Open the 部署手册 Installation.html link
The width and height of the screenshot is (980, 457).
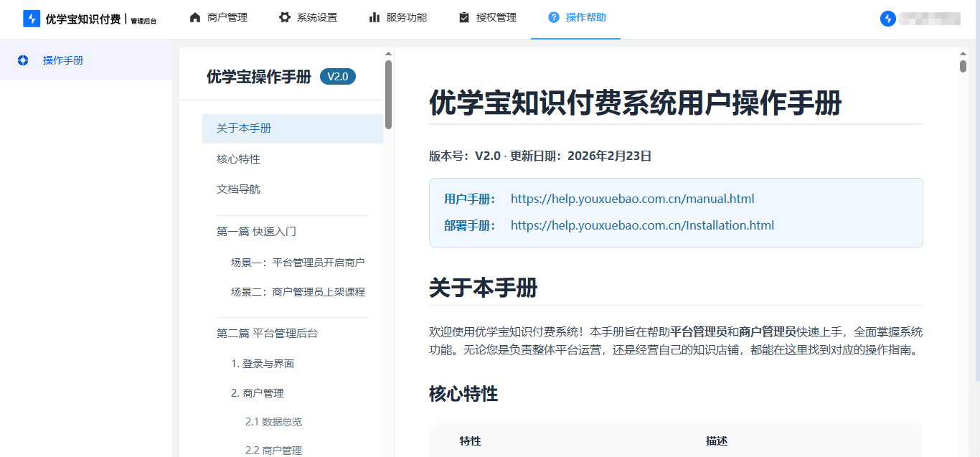(x=642, y=225)
